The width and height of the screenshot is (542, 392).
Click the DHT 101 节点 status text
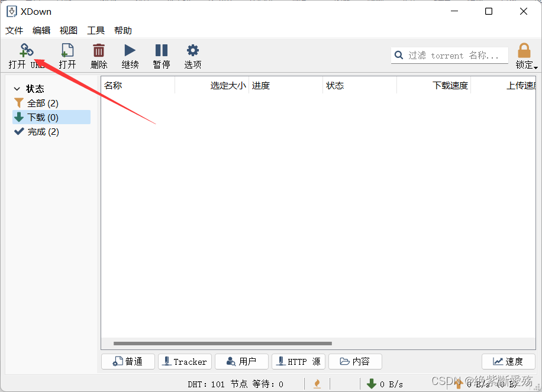tap(218, 384)
